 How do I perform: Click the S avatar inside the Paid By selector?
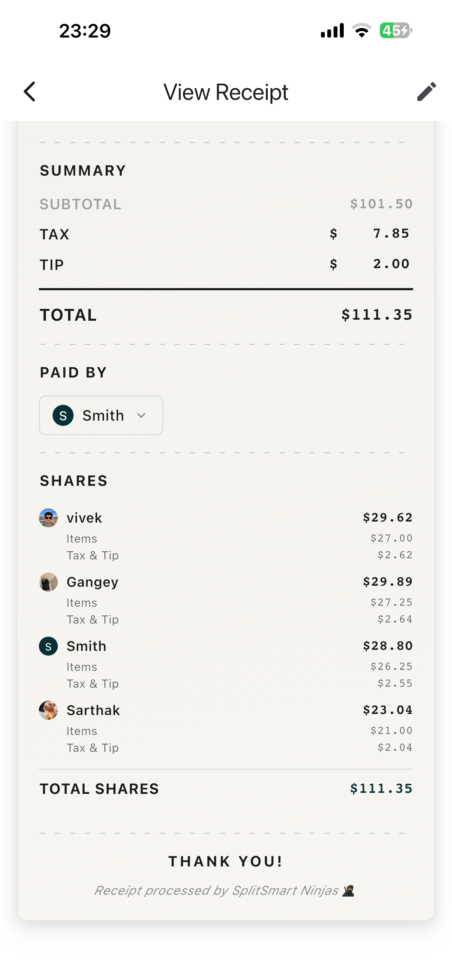click(x=63, y=415)
